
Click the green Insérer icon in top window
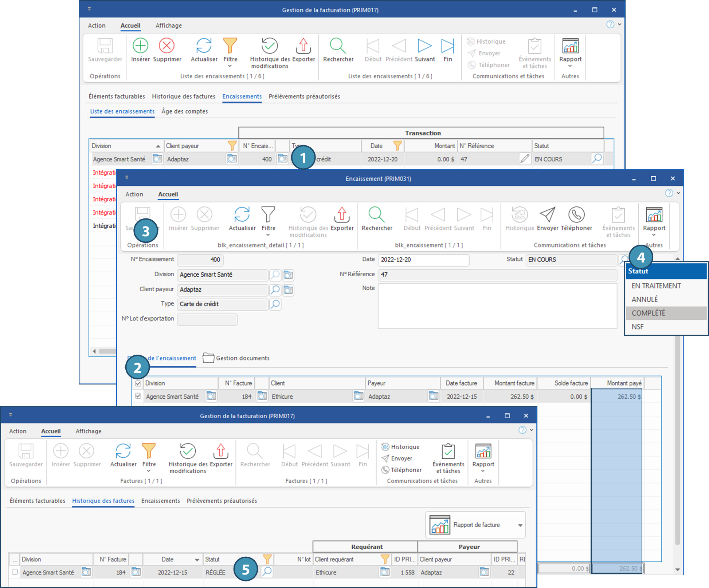tap(140, 46)
